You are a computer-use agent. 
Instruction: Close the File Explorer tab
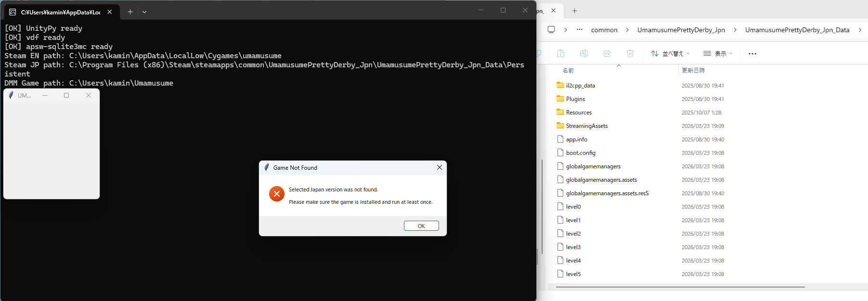click(x=554, y=11)
